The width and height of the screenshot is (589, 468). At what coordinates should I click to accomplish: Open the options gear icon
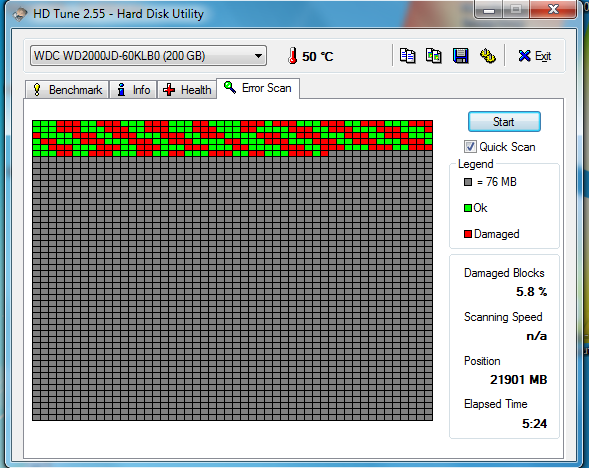(488, 56)
